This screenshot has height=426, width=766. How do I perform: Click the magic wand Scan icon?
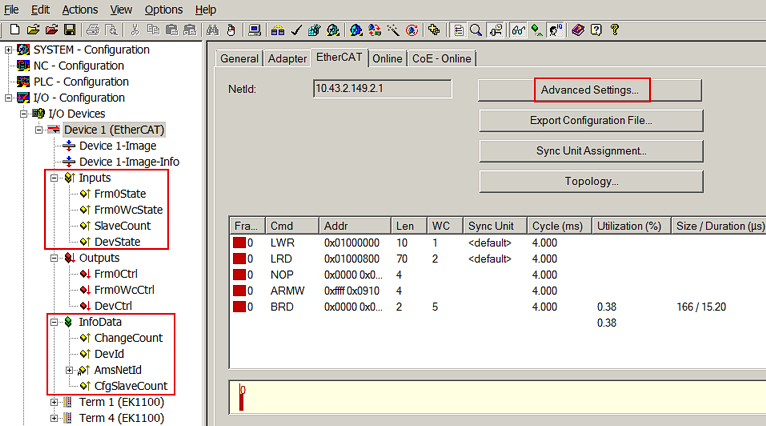coord(393,30)
